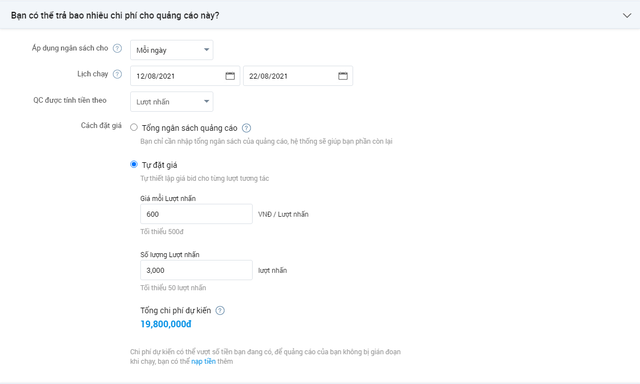
Task: Click the Tối thiểu 500đ hint text
Action: (x=162, y=232)
